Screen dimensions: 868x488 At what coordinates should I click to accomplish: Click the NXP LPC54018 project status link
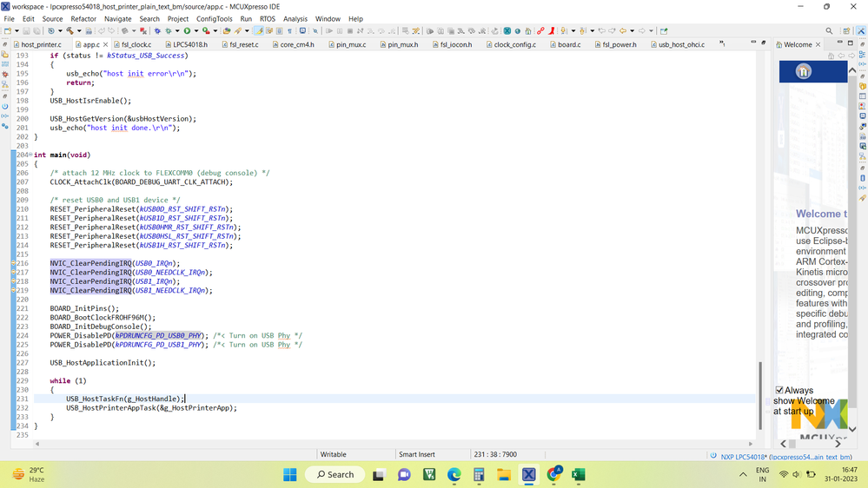click(786, 457)
